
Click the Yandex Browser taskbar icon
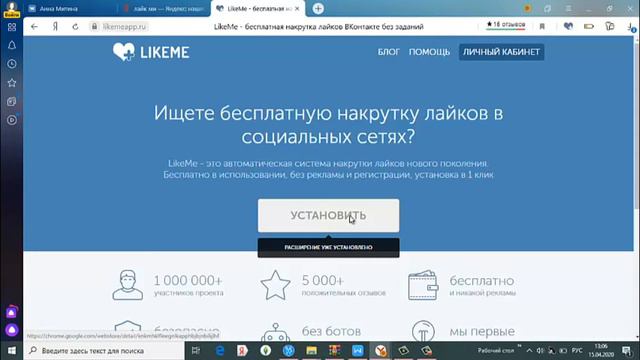(x=380, y=351)
